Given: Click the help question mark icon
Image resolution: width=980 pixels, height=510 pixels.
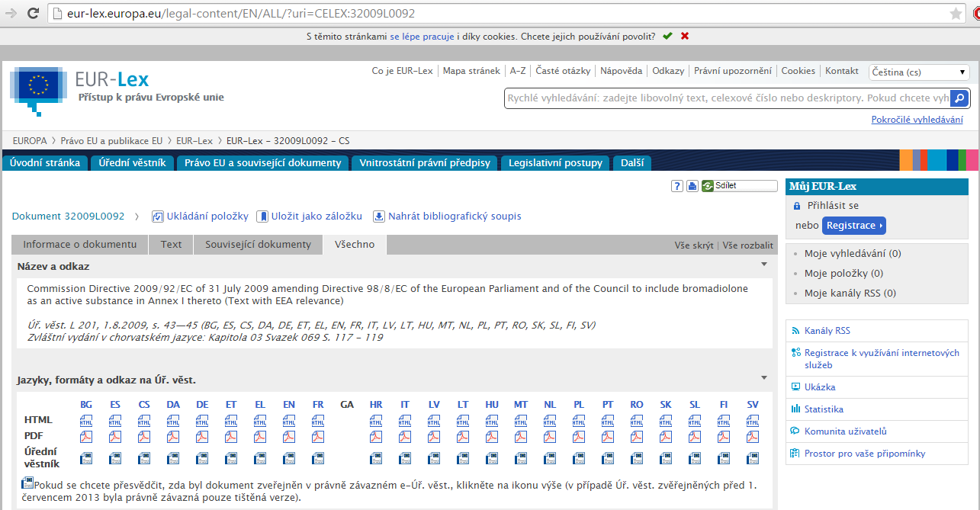Looking at the screenshot, I should click(677, 186).
